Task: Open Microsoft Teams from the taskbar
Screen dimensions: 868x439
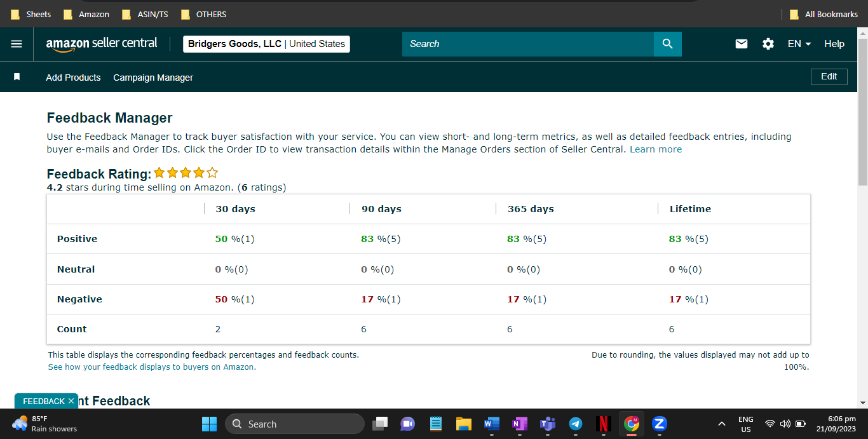Action: (x=548, y=424)
